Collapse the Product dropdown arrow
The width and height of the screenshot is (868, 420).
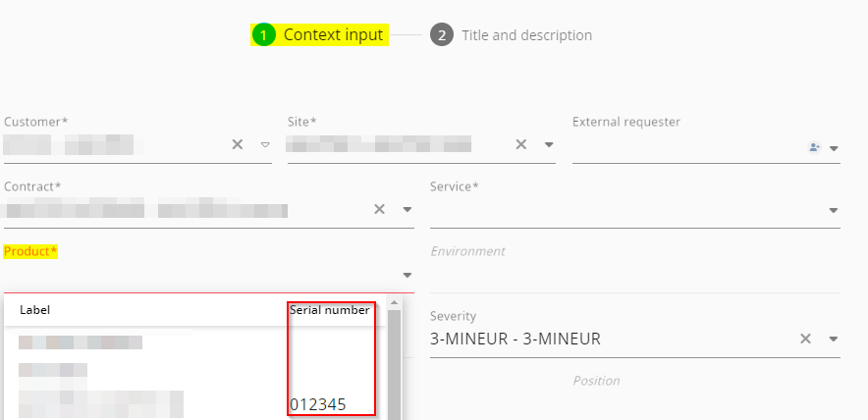(x=407, y=275)
